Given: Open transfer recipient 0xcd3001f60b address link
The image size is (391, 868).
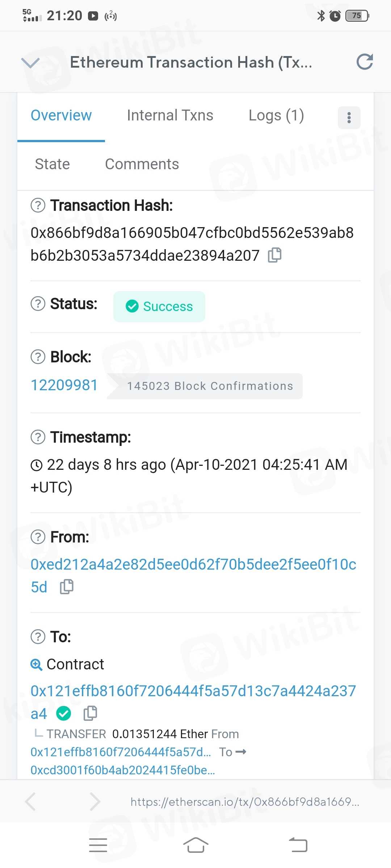Looking at the screenshot, I should click(123, 770).
